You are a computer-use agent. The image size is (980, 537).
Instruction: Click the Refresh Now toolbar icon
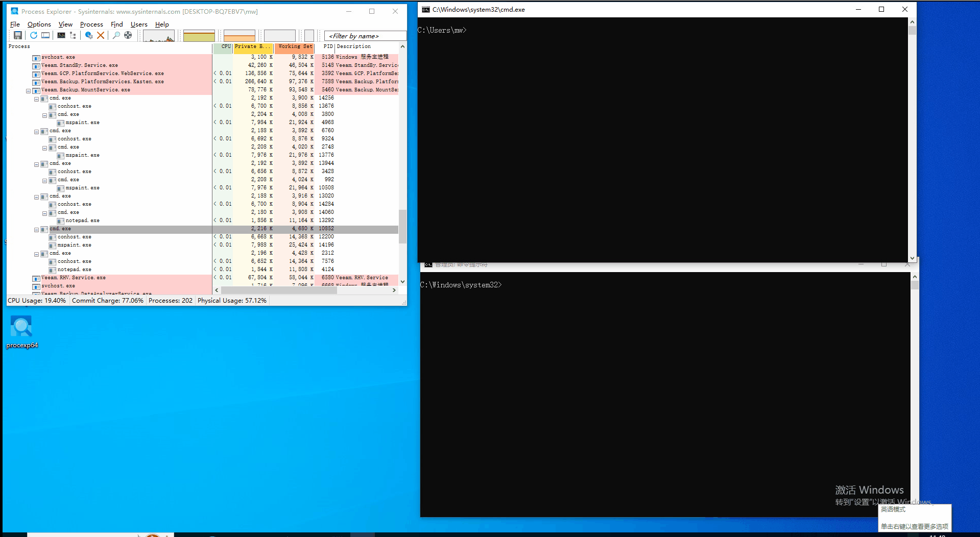33,35
